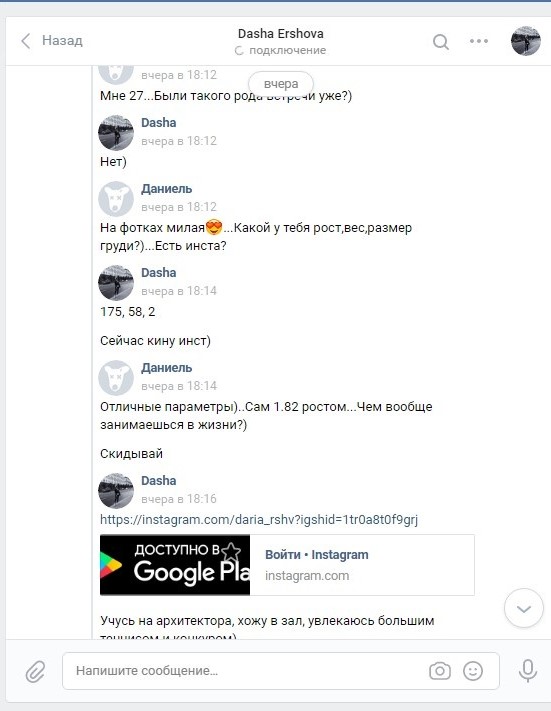Viewport: 551px width, 711px height.
Task: Open Dasha Ershova profile avatar in header
Action: 526,41
